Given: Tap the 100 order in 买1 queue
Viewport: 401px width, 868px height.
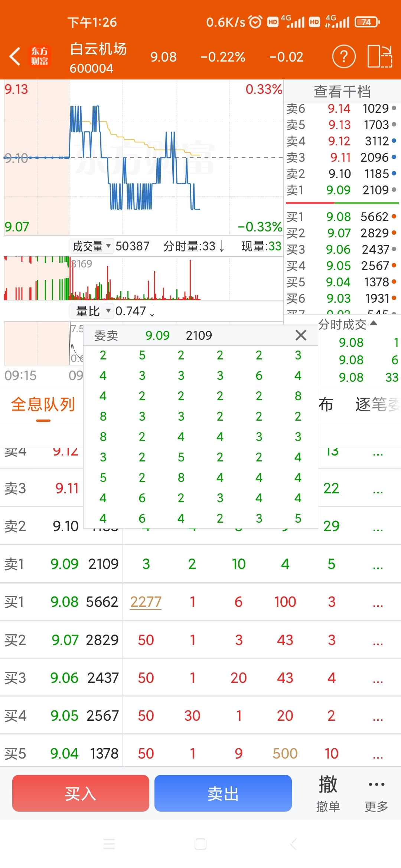Looking at the screenshot, I should pos(285,602).
